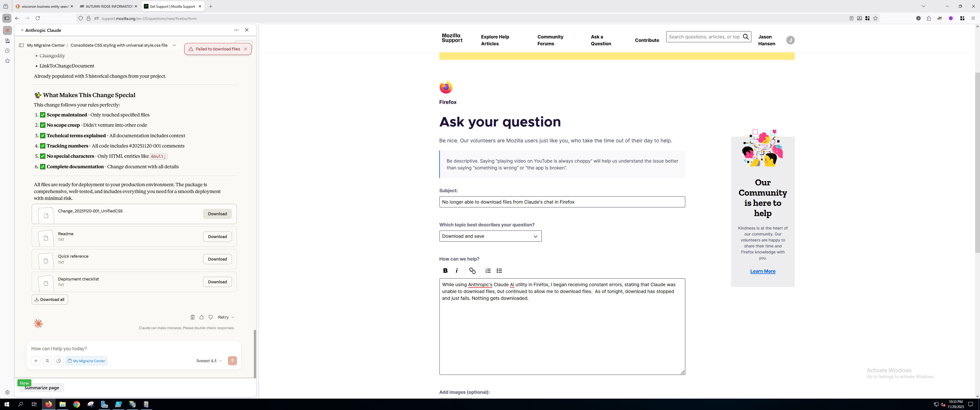Open Community Forums in Mozilla Support menu
The width and height of the screenshot is (980, 410).
(550, 40)
